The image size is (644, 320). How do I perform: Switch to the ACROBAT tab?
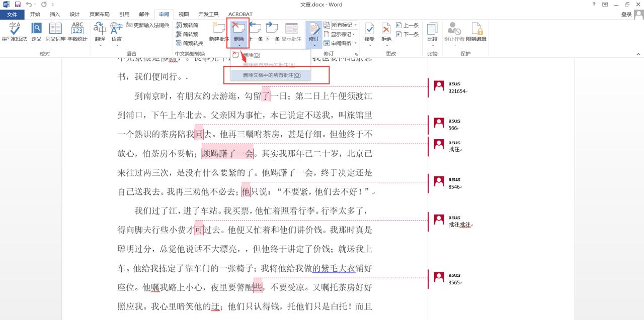[240, 15]
